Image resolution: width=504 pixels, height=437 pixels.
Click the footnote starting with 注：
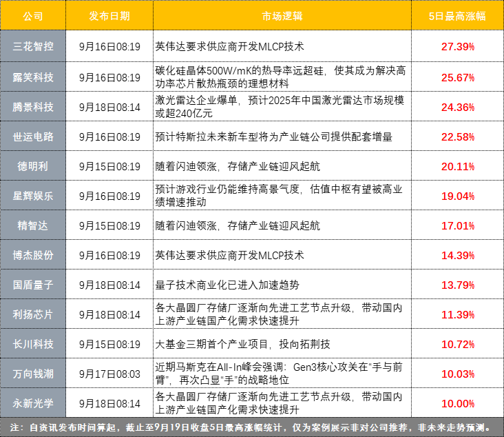coord(251,427)
